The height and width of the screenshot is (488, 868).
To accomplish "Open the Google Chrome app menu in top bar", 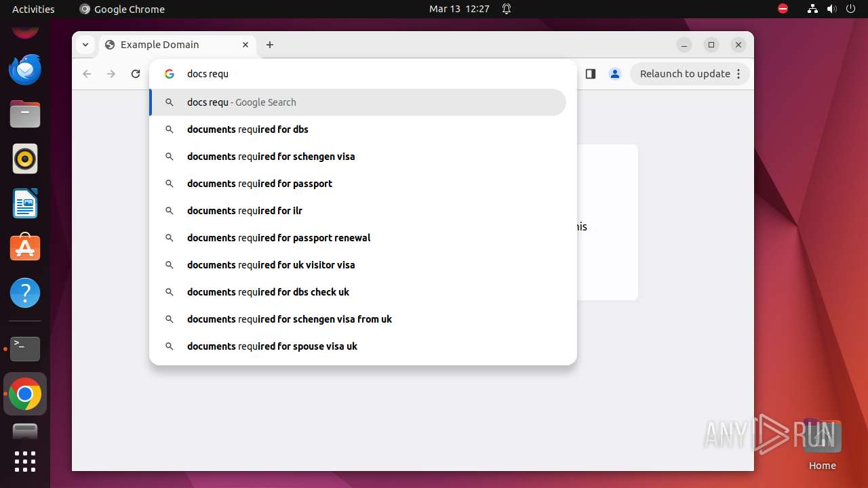I will pyautogui.click(x=122, y=9).
